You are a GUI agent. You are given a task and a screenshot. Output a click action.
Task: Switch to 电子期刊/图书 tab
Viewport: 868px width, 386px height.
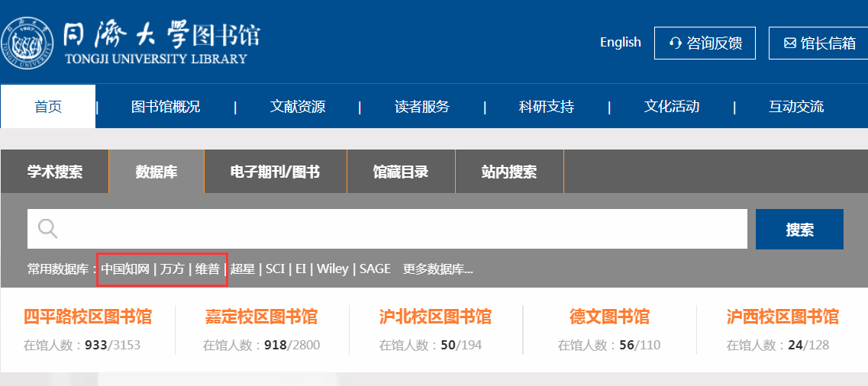click(x=276, y=172)
